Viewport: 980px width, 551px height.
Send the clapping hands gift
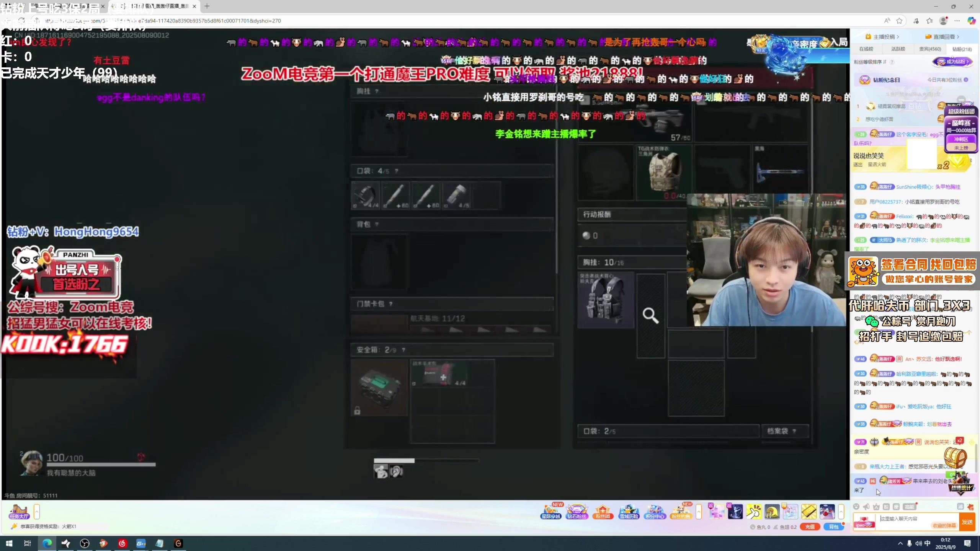click(x=753, y=512)
